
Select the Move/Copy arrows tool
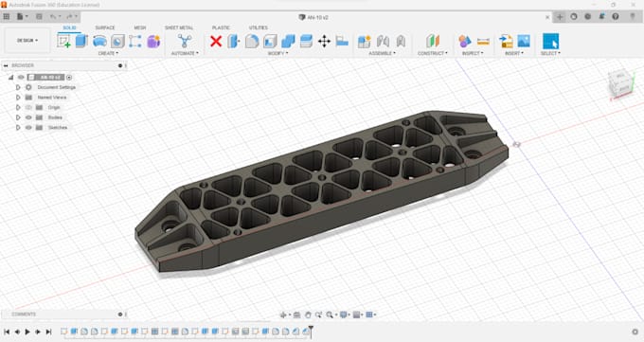324,41
